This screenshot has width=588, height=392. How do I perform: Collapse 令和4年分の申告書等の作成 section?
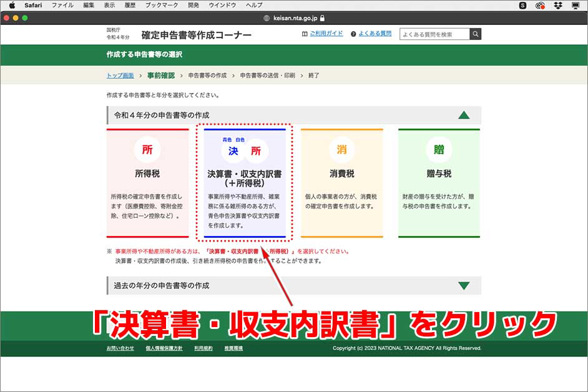(464, 115)
